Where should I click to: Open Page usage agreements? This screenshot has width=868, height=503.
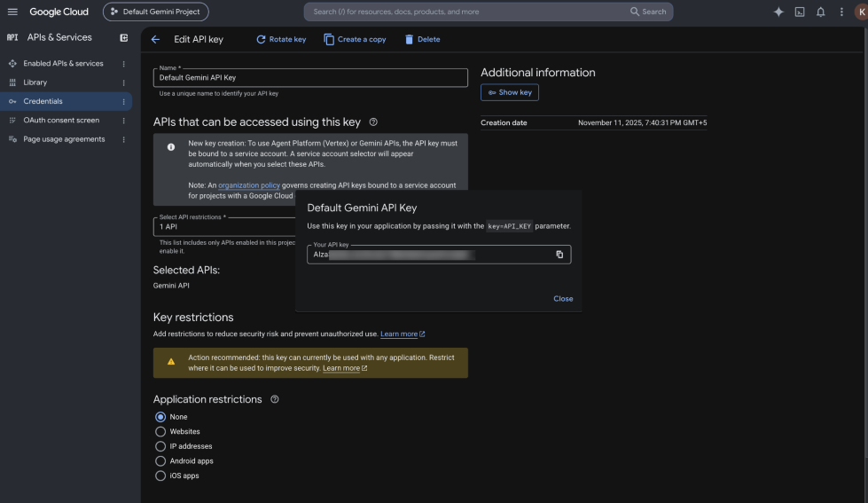pyautogui.click(x=64, y=139)
